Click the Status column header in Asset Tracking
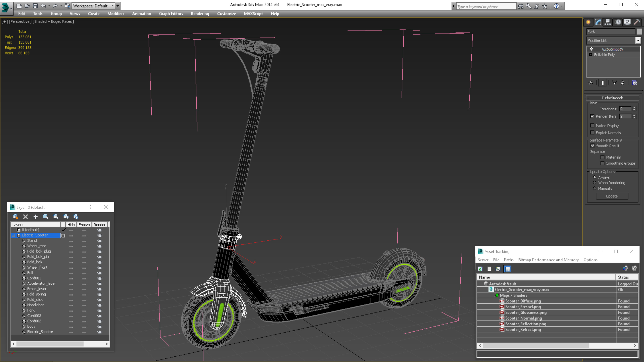This screenshot has width=644, height=362. [627, 277]
